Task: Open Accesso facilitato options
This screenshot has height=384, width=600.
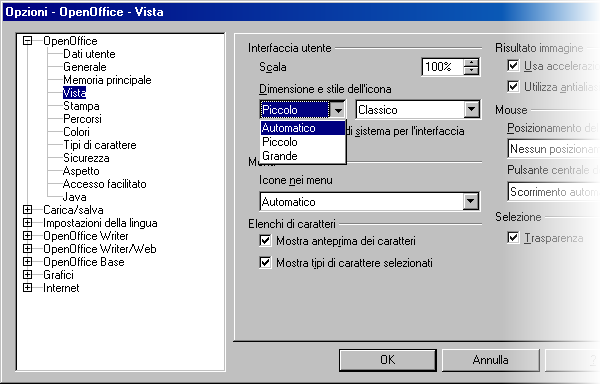Action: pyautogui.click(x=104, y=184)
